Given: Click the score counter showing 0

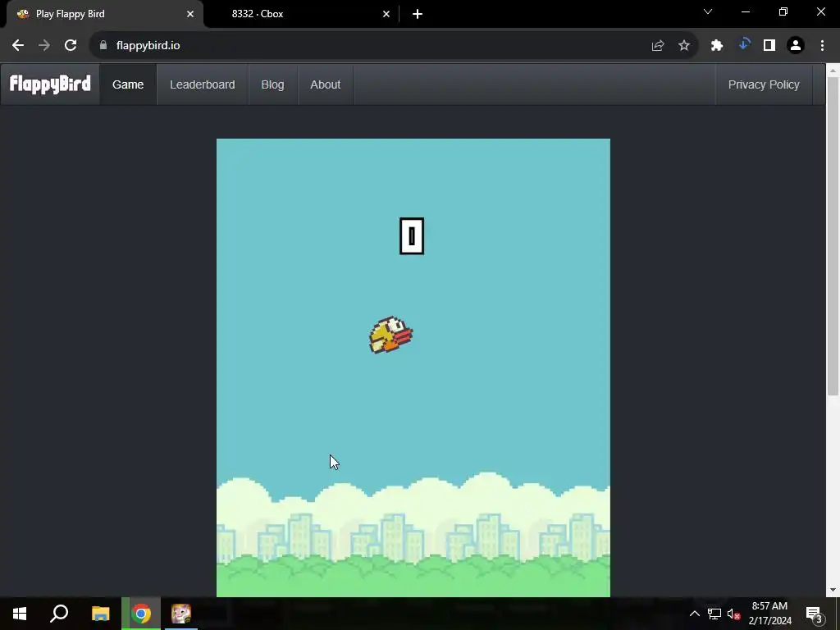Looking at the screenshot, I should tap(412, 235).
